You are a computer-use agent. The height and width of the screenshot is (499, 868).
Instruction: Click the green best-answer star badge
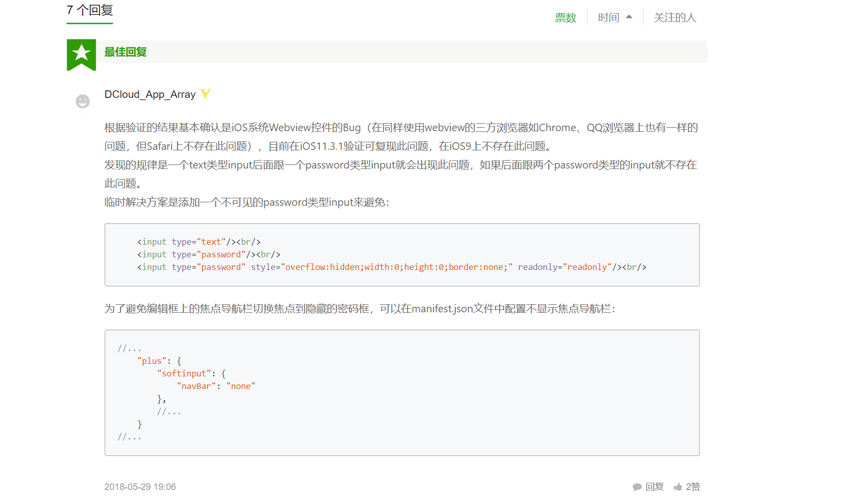(81, 53)
